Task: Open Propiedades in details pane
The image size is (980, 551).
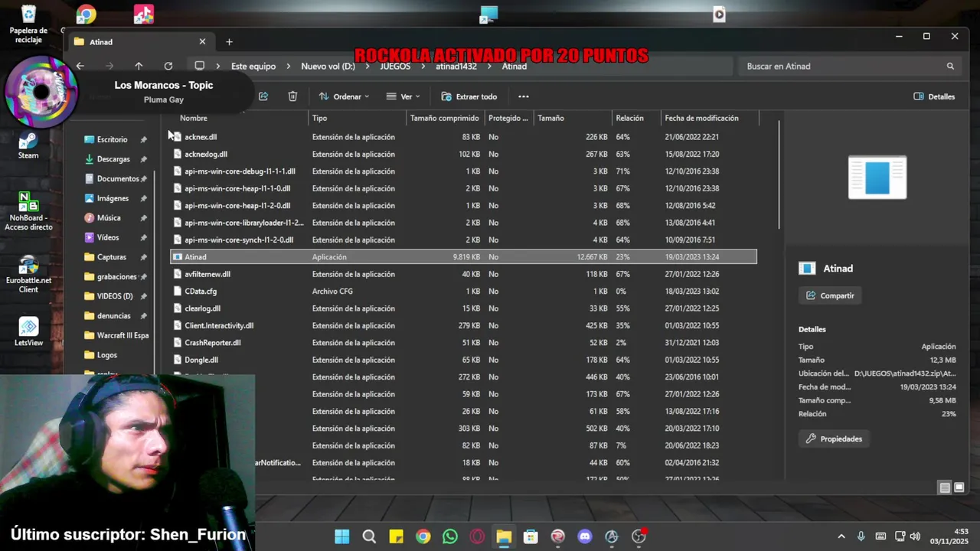Action: click(x=834, y=439)
